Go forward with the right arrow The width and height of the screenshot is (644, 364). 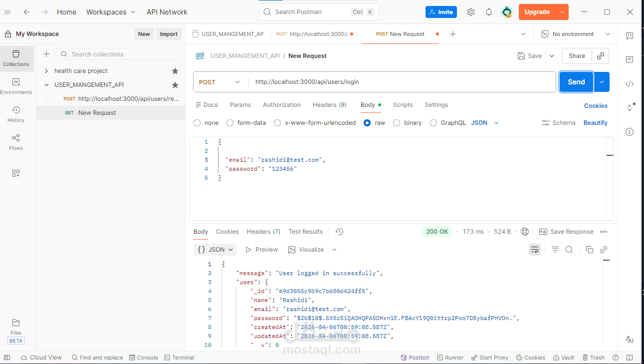coord(45,12)
